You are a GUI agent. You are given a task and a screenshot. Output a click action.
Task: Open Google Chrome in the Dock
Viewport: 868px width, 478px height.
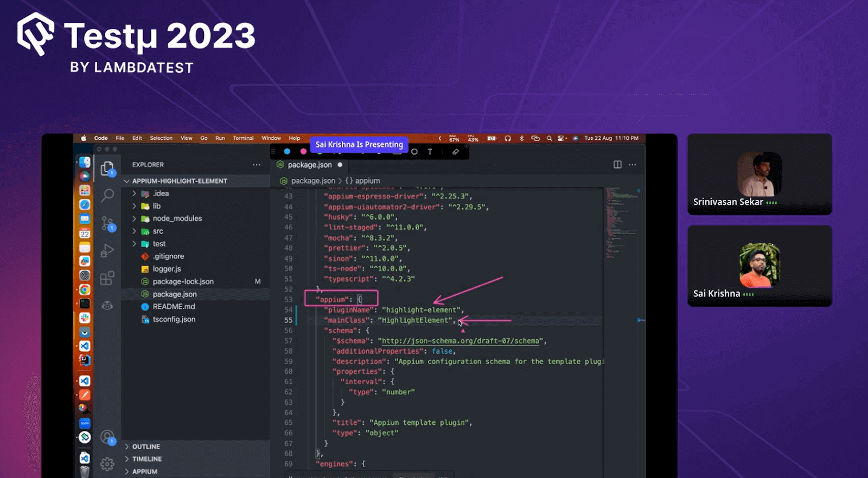(85, 289)
